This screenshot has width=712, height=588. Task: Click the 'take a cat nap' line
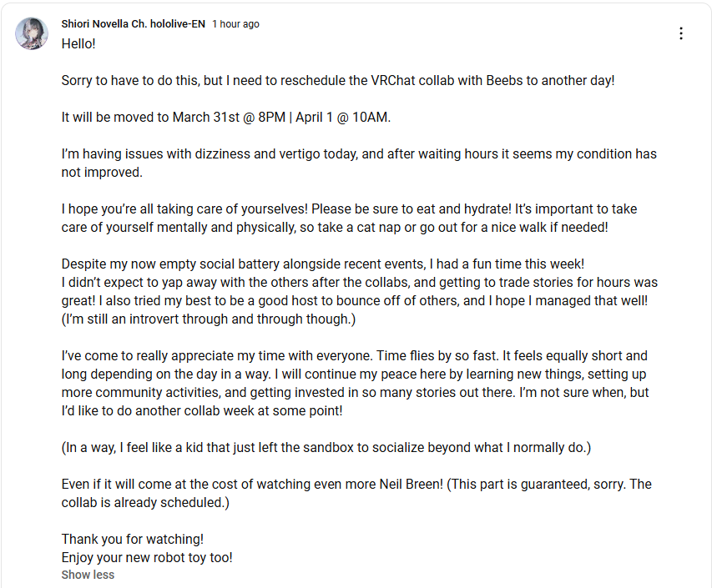pos(335,228)
